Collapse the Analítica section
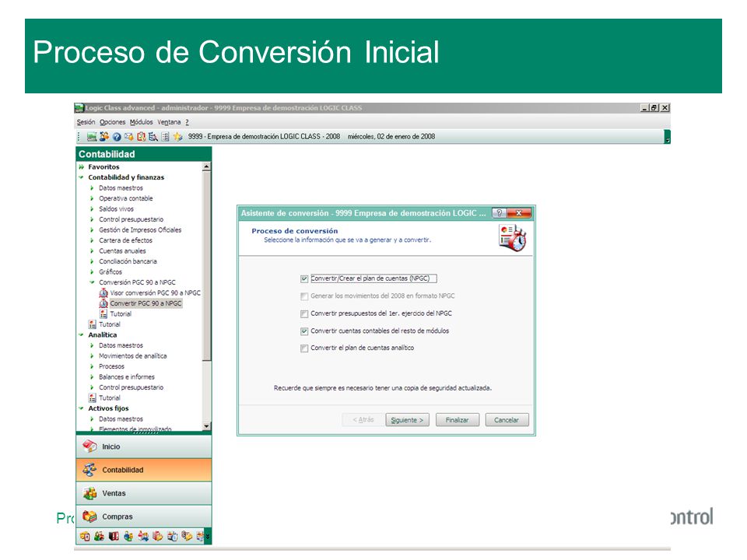Image resolution: width=747 pixels, height=560 pixels. click(x=82, y=334)
